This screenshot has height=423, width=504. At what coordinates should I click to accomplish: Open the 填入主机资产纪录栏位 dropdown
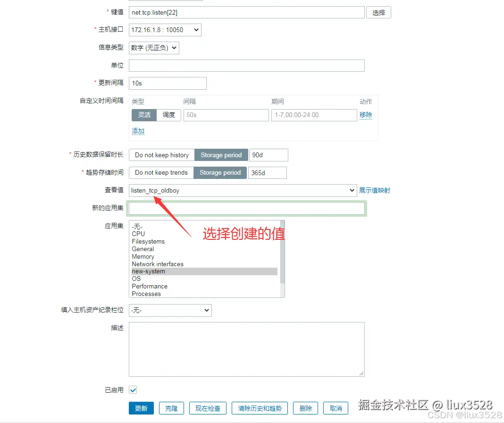click(170, 310)
